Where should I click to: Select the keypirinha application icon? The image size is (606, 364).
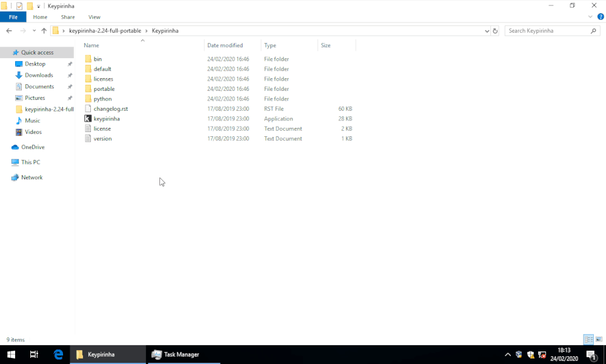point(88,119)
